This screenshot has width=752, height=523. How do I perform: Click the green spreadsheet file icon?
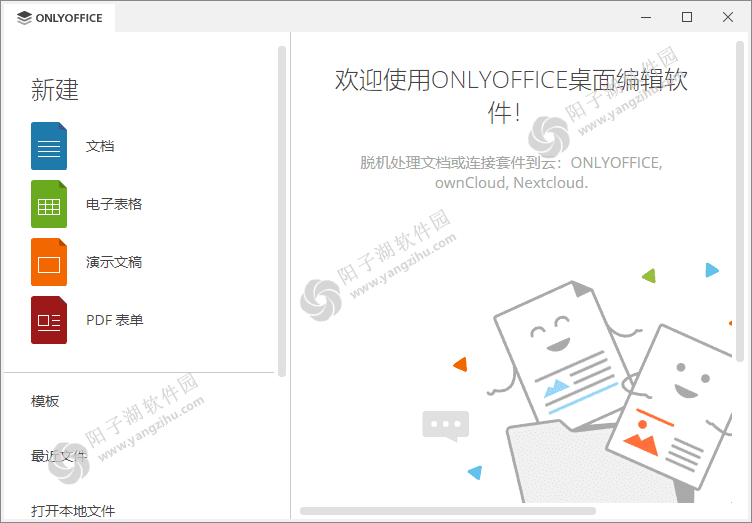point(49,204)
